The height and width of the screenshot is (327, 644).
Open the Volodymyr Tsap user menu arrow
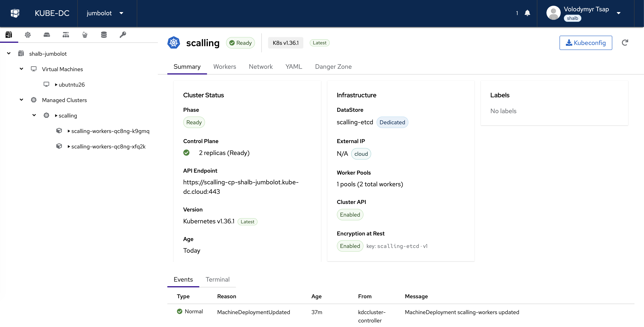click(618, 13)
